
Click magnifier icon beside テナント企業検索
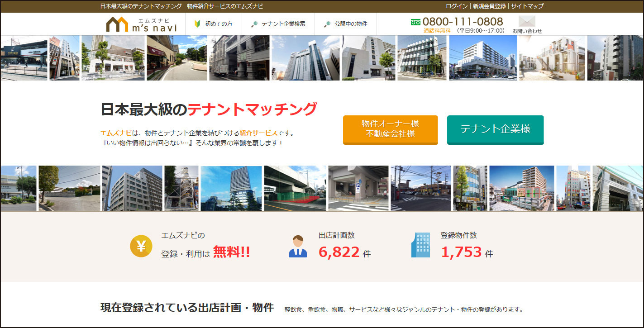tap(254, 24)
